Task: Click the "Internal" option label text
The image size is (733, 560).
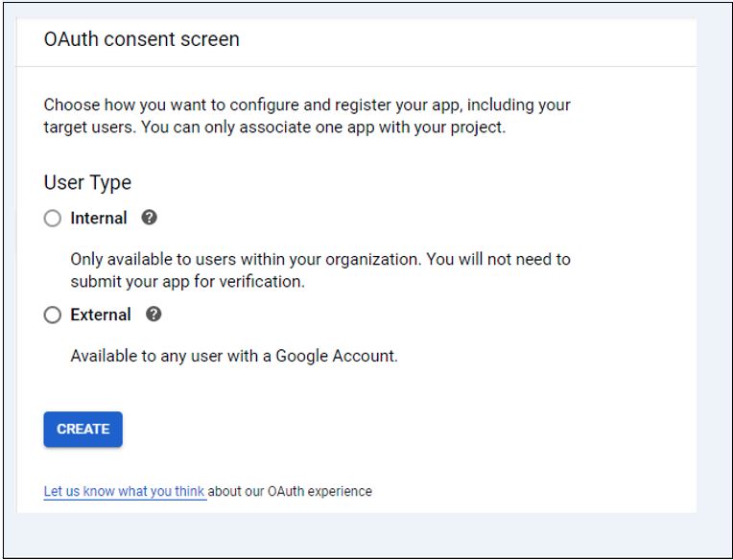Action: pyautogui.click(x=98, y=219)
